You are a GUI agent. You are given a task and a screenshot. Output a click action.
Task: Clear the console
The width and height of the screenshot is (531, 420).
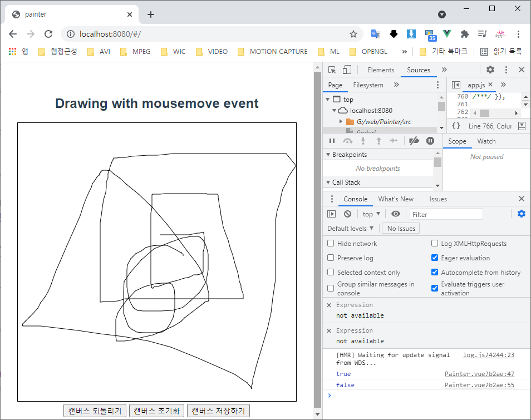click(x=347, y=214)
